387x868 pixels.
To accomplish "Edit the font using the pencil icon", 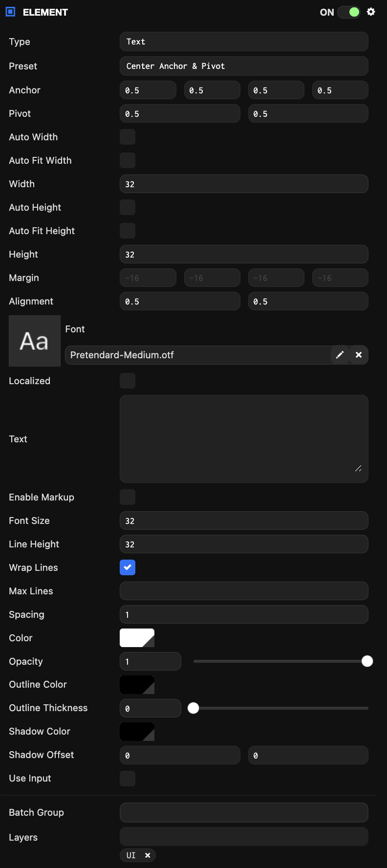I will [x=340, y=355].
